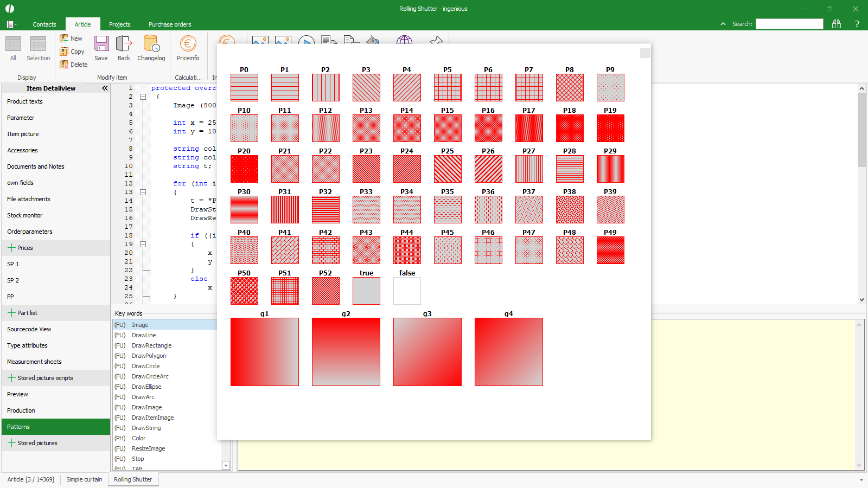This screenshot has height=488, width=868.
Task: Open the Purchase orders tab
Action: tap(170, 24)
